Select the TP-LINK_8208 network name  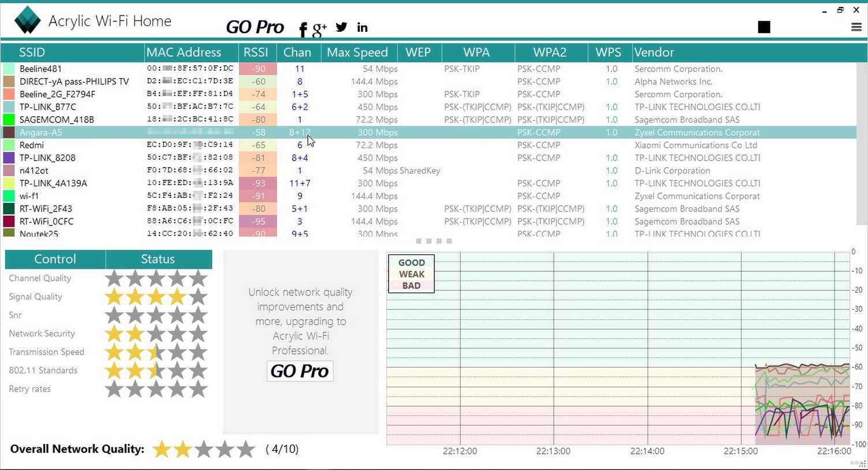click(x=47, y=158)
